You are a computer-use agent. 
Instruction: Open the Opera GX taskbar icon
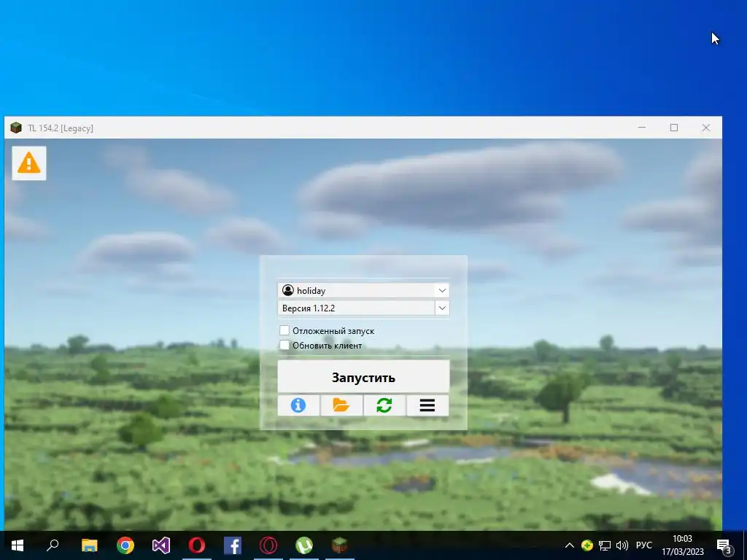(268, 545)
